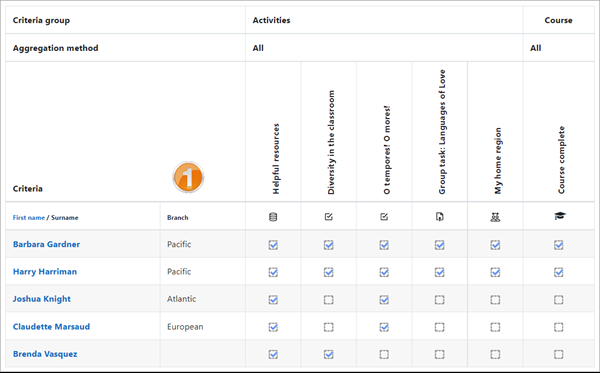This screenshot has width=600, height=373.
Task: Toggle Barbara Gardner's My home region checkbox
Action: [x=495, y=245]
